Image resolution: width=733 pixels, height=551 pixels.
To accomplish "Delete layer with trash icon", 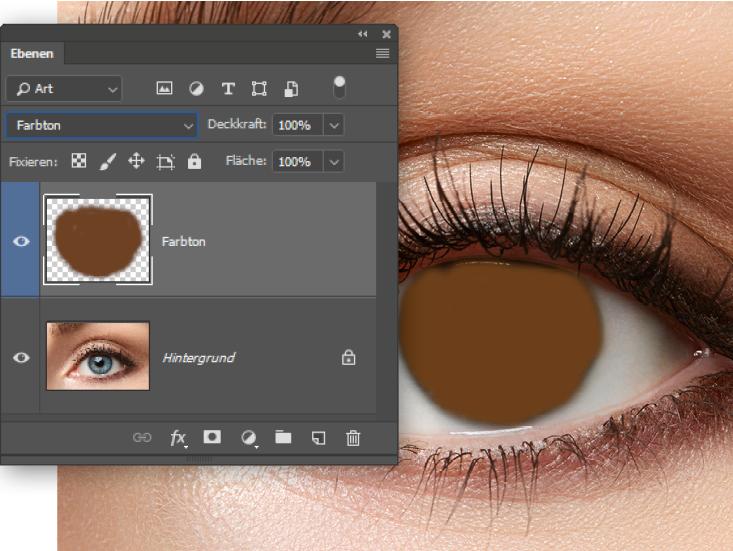I will [x=353, y=437].
